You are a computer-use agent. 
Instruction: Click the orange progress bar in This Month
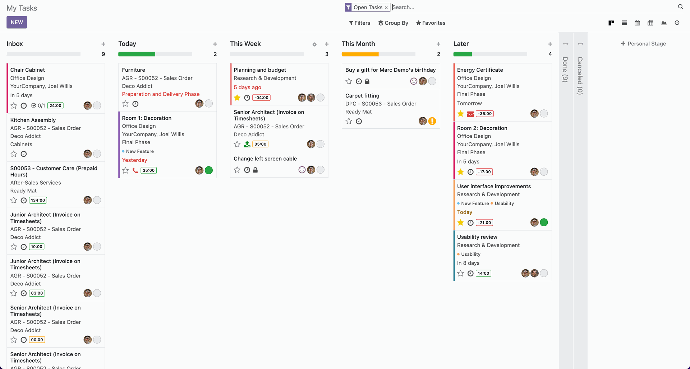(x=360, y=54)
